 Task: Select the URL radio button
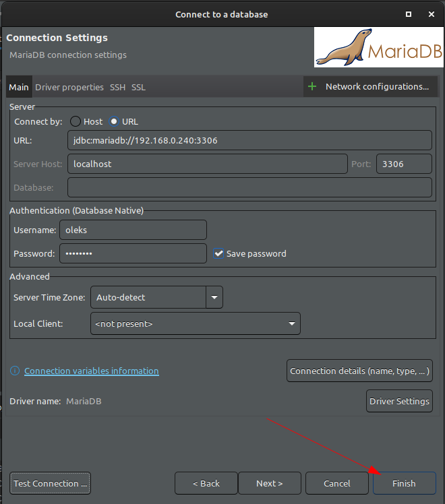coord(114,121)
